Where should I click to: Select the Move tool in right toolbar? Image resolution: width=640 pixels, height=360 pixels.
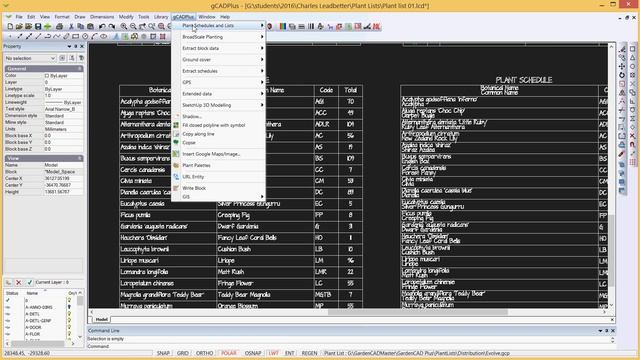622,66
